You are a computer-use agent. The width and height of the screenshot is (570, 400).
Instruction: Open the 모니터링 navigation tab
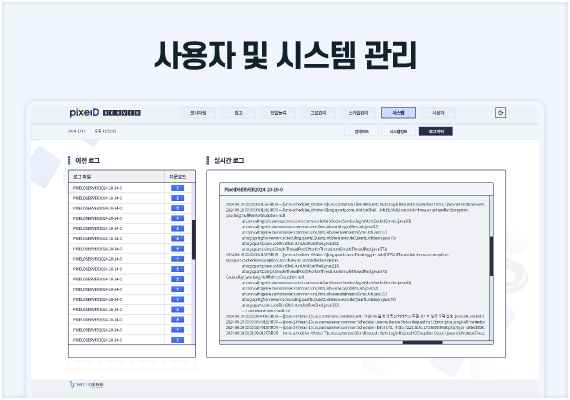(198, 113)
